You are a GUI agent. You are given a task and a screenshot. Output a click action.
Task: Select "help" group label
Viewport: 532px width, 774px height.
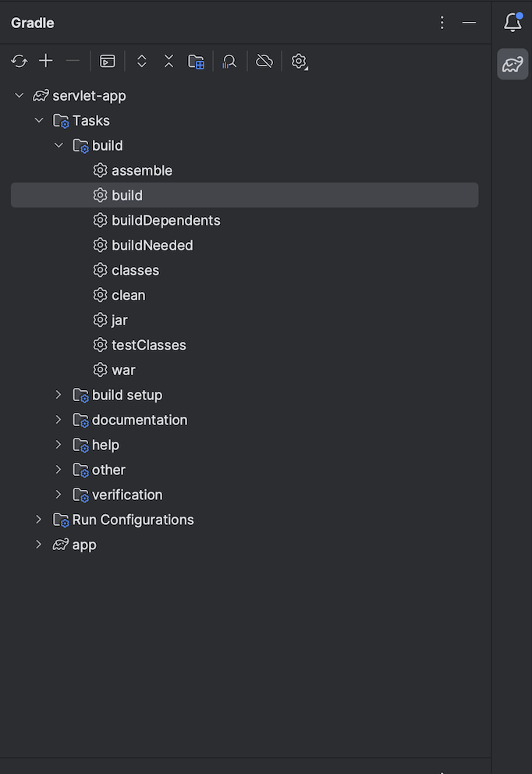coord(105,445)
